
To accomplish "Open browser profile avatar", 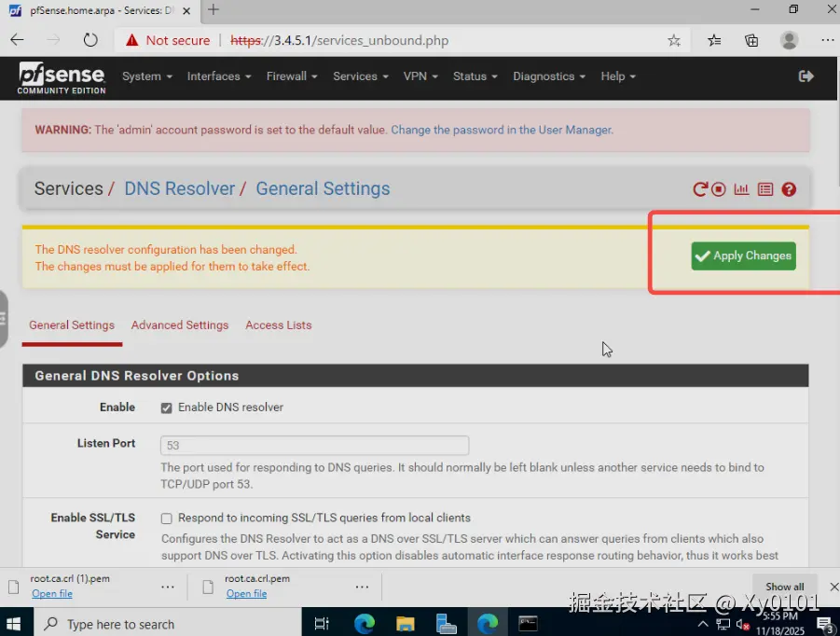I will (789, 41).
